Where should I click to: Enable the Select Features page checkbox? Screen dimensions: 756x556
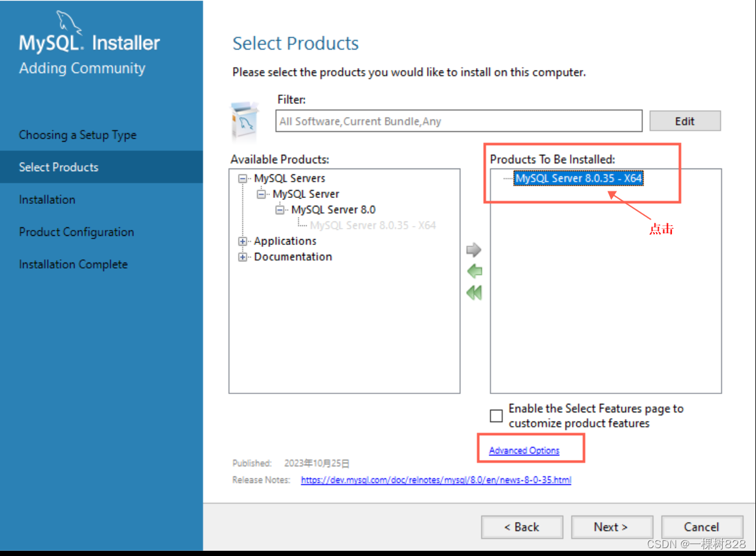(496, 416)
